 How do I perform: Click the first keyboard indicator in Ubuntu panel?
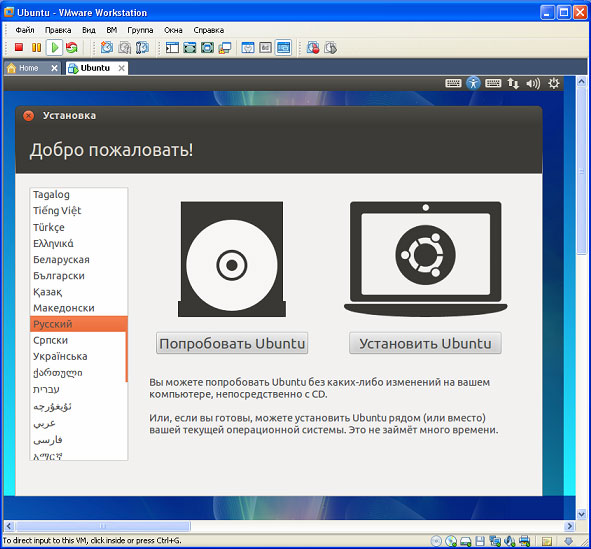pos(453,83)
